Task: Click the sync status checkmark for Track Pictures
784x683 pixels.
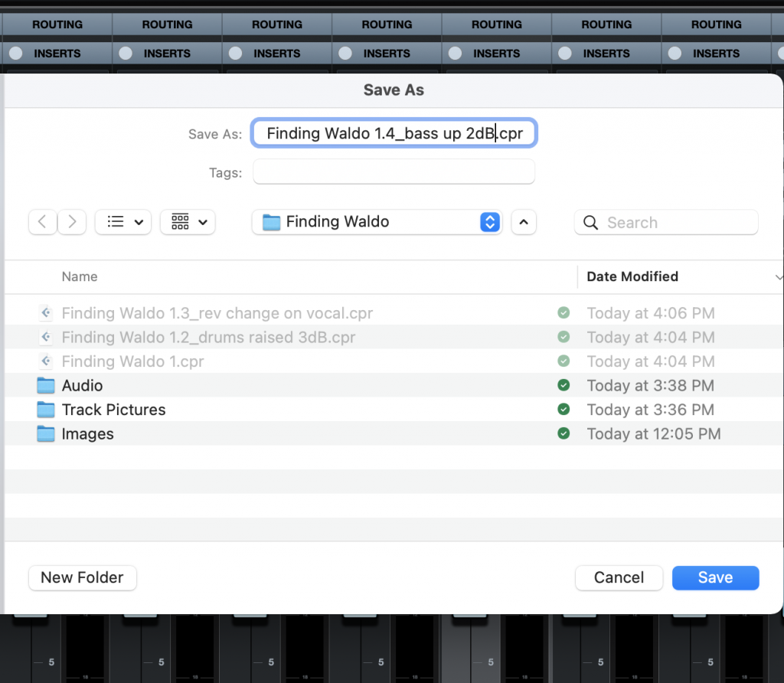Action: click(563, 409)
